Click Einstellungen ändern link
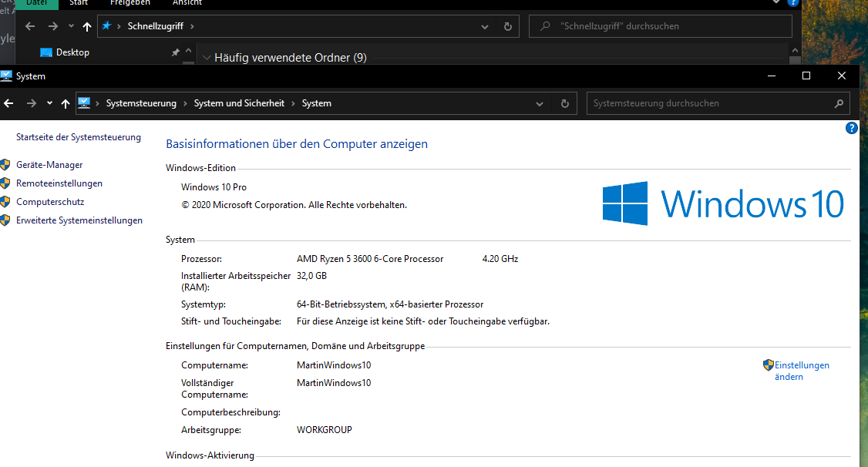 click(x=802, y=371)
